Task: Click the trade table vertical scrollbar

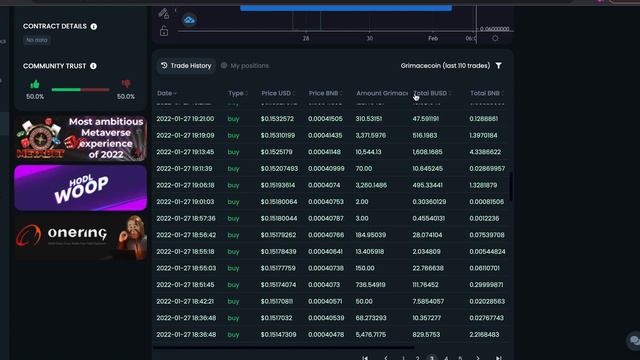Action: (510, 187)
